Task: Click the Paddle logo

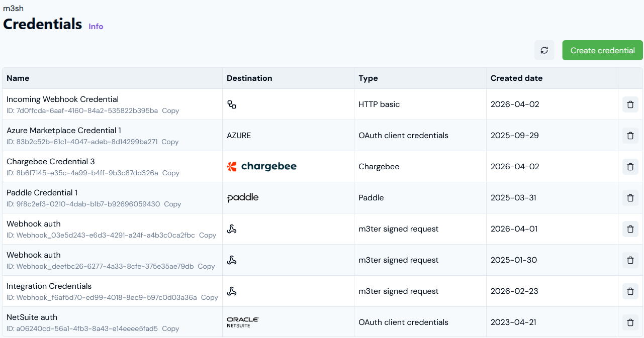Action: pyautogui.click(x=243, y=198)
